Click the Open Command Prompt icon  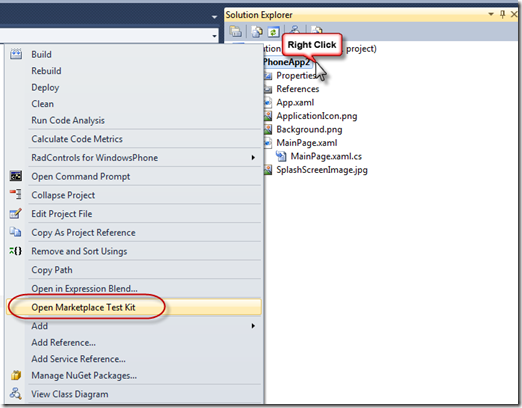coord(16,176)
